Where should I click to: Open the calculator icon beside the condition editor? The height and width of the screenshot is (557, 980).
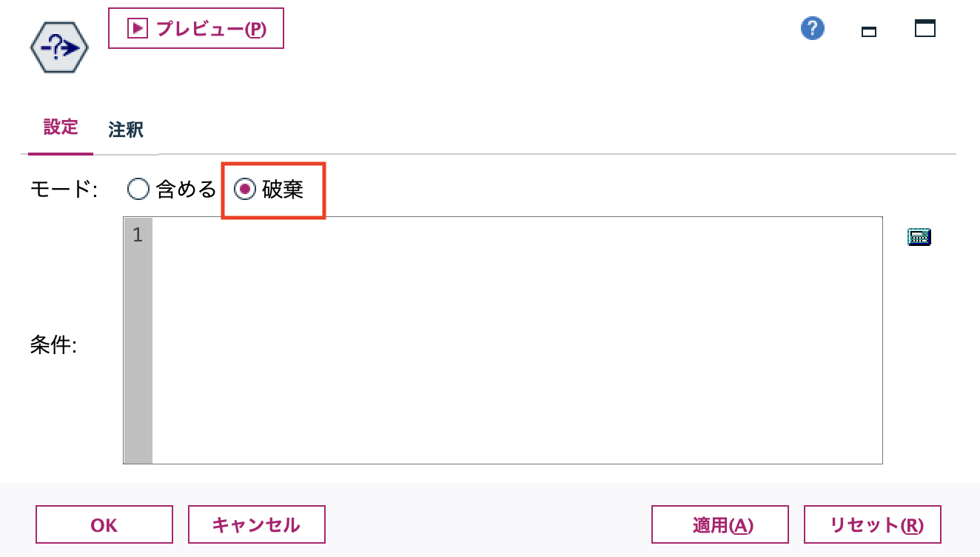919,236
